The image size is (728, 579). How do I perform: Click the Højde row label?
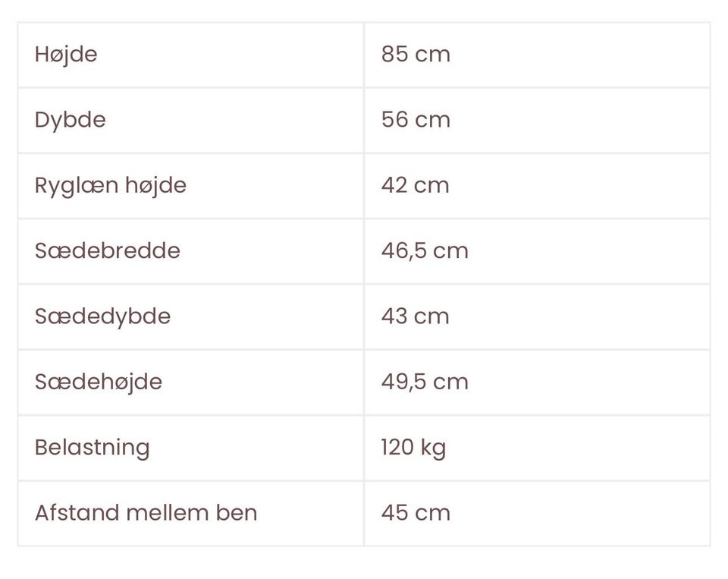tap(66, 55)
